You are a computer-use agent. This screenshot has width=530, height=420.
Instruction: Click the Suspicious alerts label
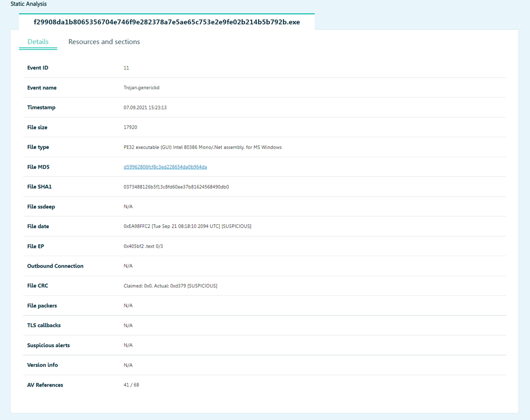[x=49, y=345]
